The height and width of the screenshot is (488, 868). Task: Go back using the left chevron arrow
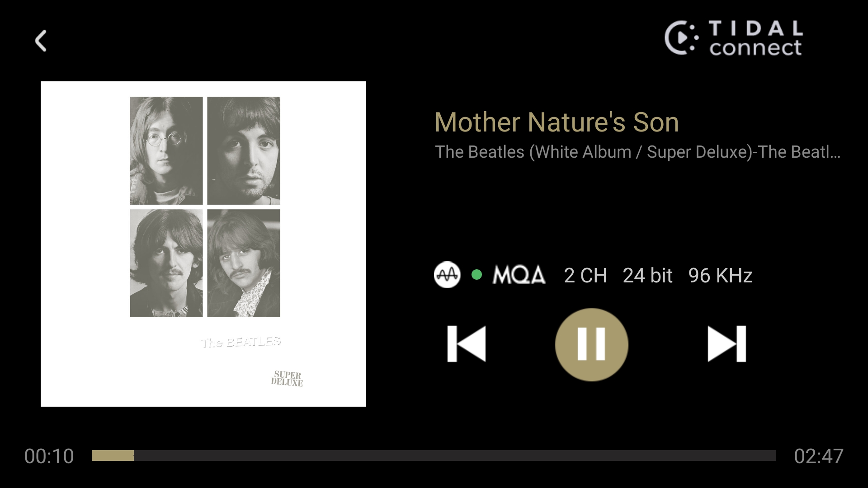[x=41, y=41]
